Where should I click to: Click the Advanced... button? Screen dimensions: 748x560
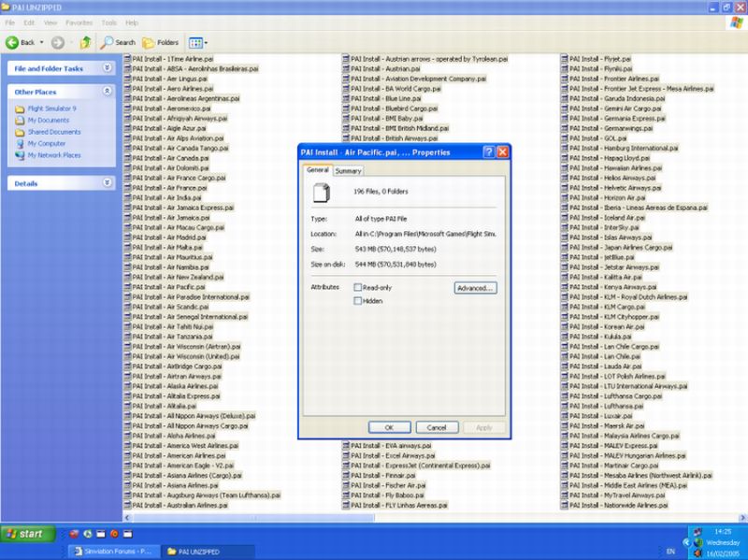click(475, 288)
